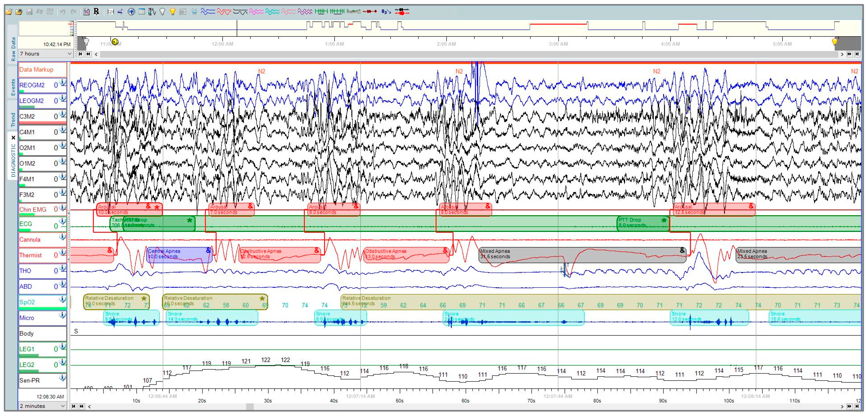Image resolution: width=868 pixels, height=416 pixels.
Task: Toggle info icon on ECG channel
Action: pyautogui.click(x=63, y=221)
